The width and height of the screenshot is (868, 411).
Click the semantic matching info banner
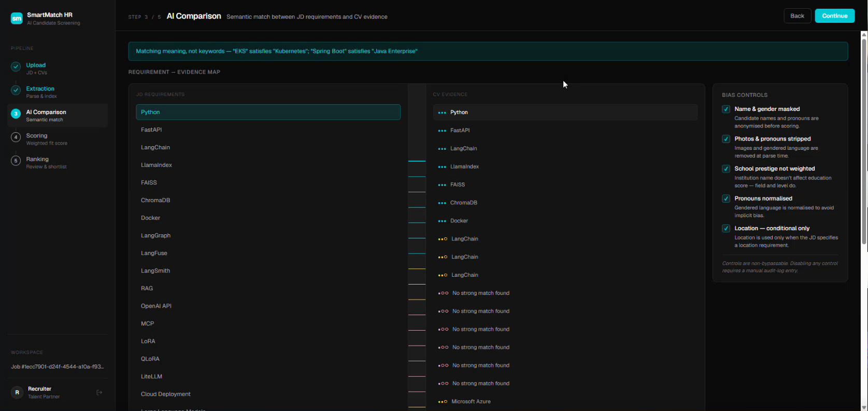[488, 51]
